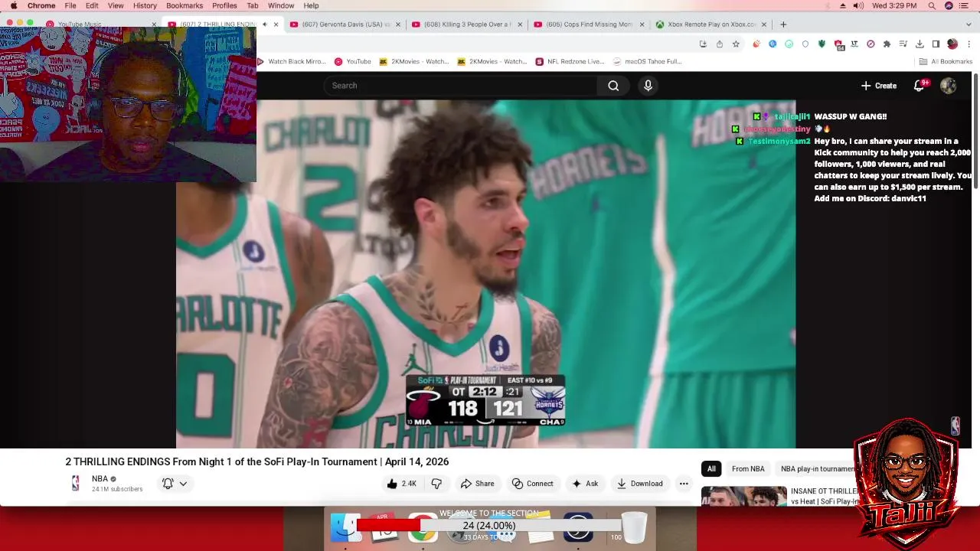Click the Connect button
980x551 pixels.
[x=532, y=484]
